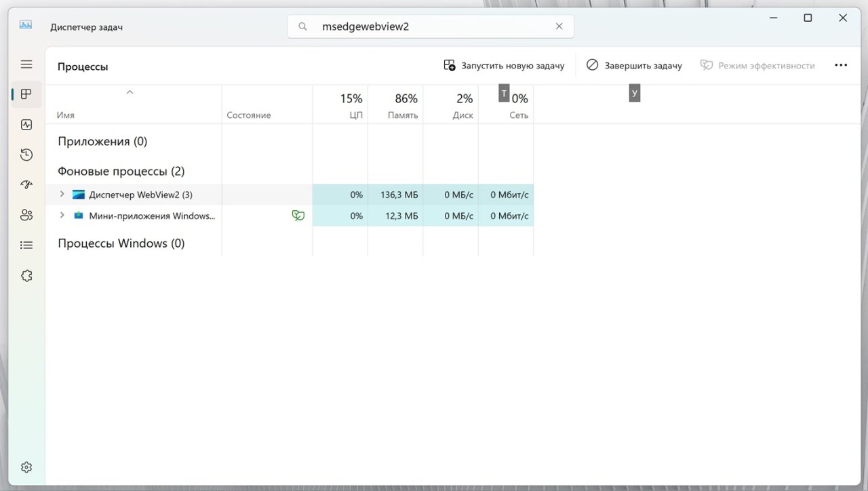
Task: Open Task Manager settings via gear icon
Action: [x=26, y=467]
